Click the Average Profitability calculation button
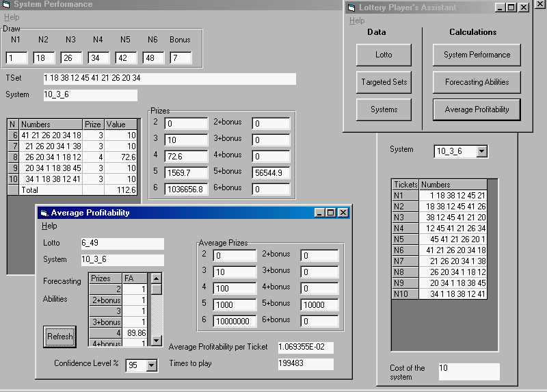Viewport: 547px width, 392px height. point(477,109)
